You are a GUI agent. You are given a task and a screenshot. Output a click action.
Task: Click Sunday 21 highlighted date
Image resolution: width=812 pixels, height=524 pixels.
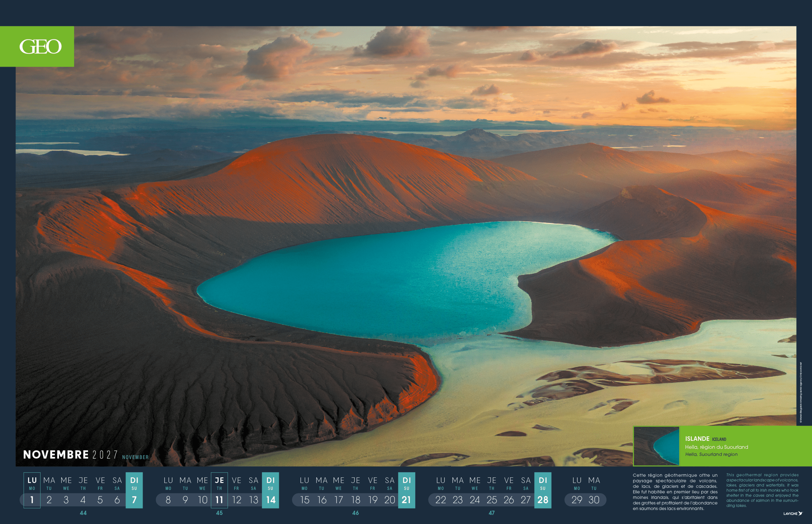coord(407,500)
